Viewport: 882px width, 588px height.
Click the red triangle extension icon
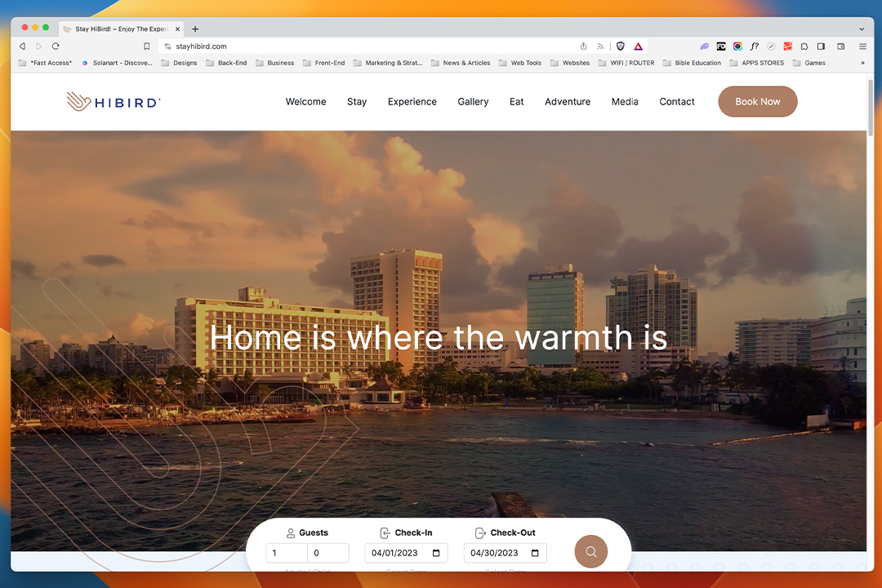pyautogui.click(x=638, y=47)
